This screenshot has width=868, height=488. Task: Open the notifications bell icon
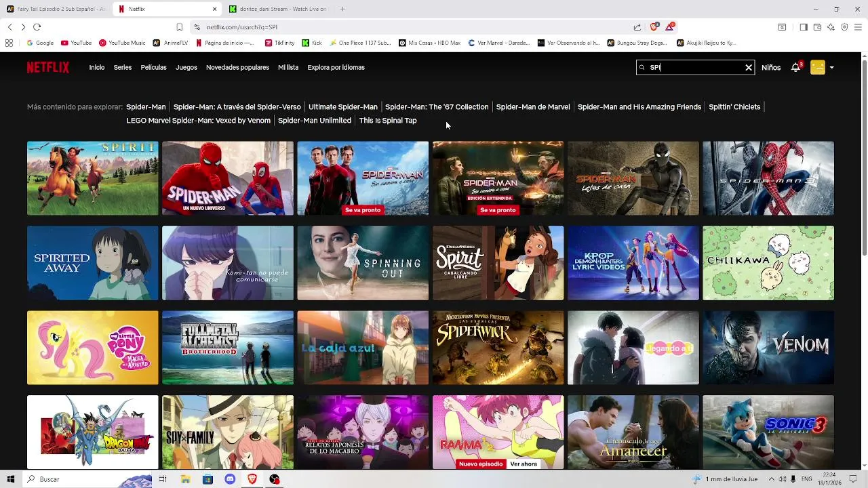(795, 67)
